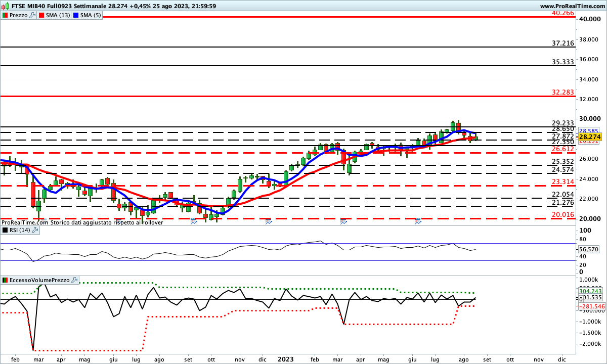This screenshot has height=364, width=607.
Task: Open RSI (14) settings wrench icon
Action: (x=35, y=230)
